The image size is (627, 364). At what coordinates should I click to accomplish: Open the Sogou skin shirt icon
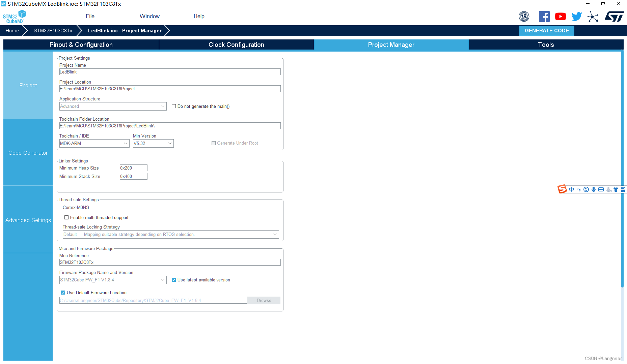click(616, 189)
